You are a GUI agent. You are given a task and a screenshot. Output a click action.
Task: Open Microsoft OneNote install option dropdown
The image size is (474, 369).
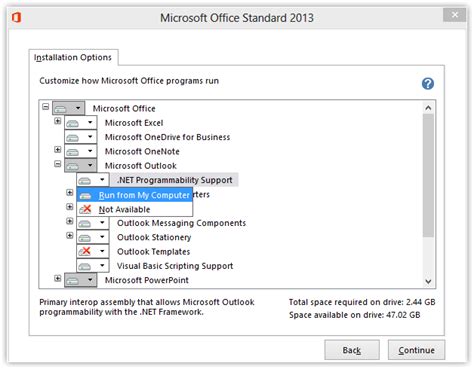coord(90,151)
